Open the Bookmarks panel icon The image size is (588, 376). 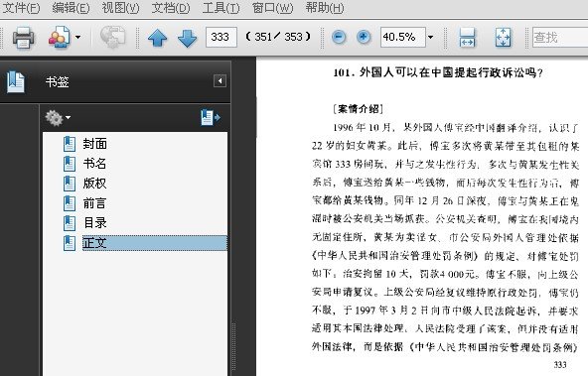[15, 81]
